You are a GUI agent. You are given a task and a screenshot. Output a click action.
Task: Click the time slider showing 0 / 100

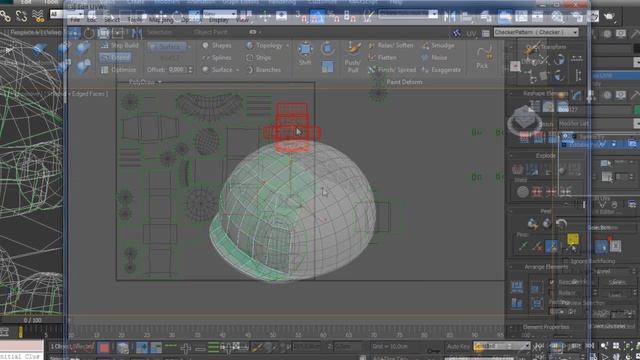tap(32, 320)
